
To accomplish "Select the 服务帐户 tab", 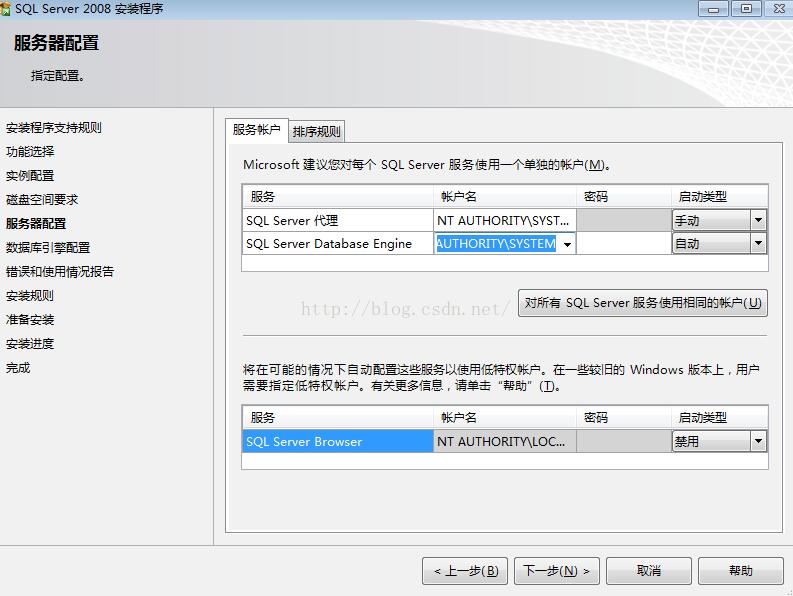I will (256, 130).
